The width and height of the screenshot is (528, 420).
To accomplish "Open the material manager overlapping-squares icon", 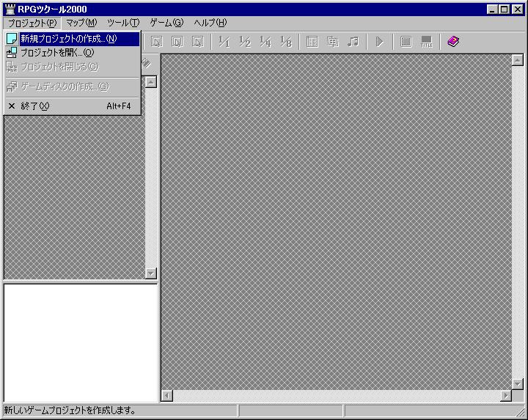I will pyautogui.click(x=333, y=42).
